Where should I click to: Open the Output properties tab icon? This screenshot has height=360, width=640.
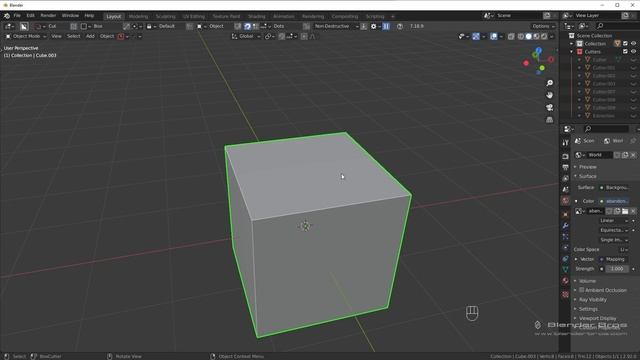click(x=565, y=167)
